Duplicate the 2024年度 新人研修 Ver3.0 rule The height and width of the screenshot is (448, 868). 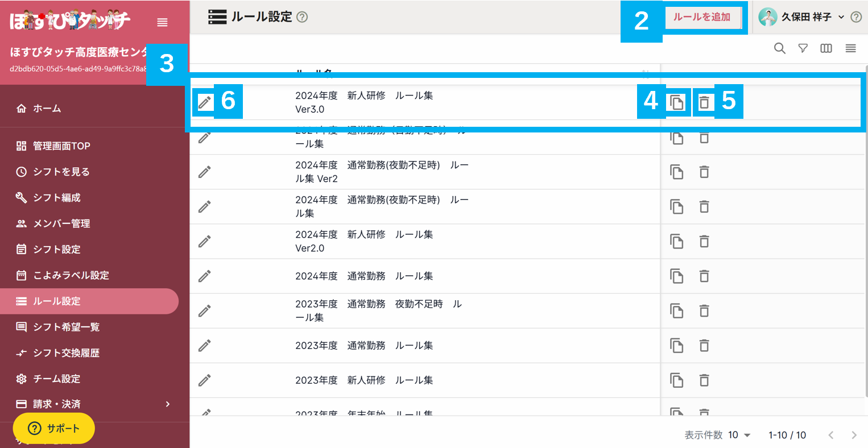[677, 102]
